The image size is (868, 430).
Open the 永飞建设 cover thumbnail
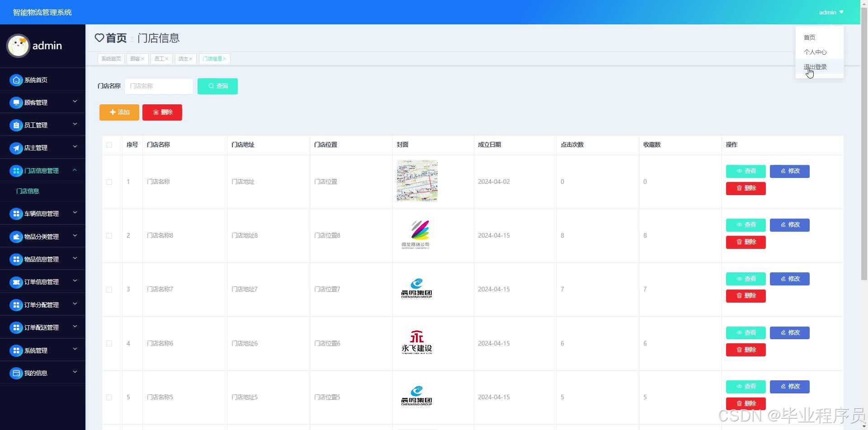coord(417,343)
